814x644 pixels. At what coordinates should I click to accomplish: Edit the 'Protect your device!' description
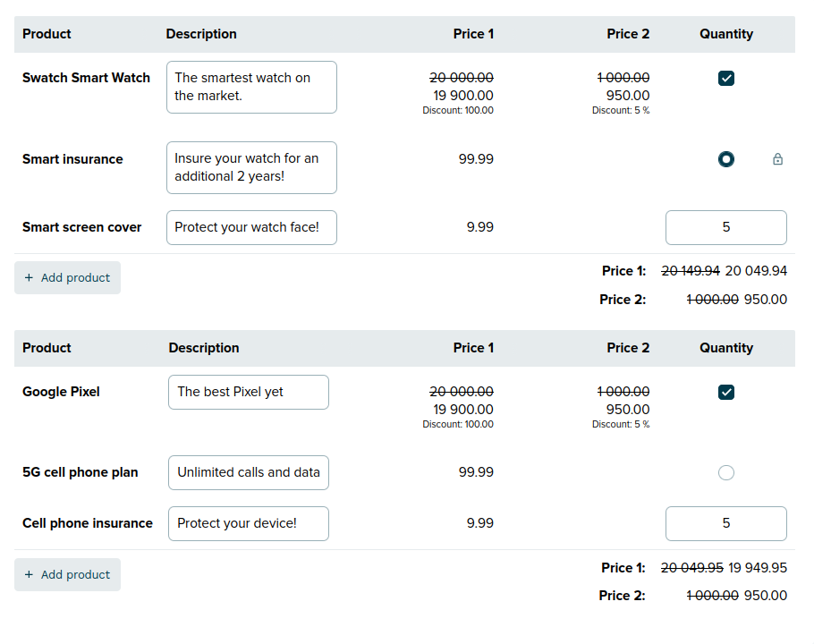(248, 523)
